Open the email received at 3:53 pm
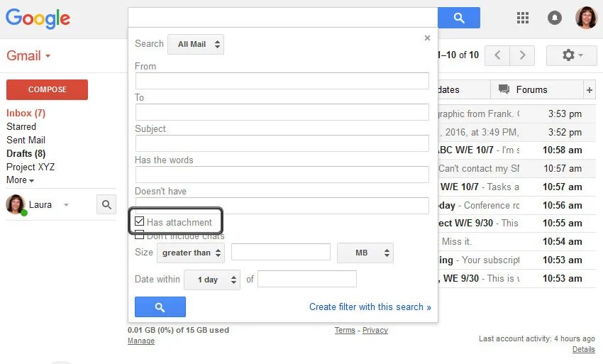603x364 pixels. [x=516, y=114]
